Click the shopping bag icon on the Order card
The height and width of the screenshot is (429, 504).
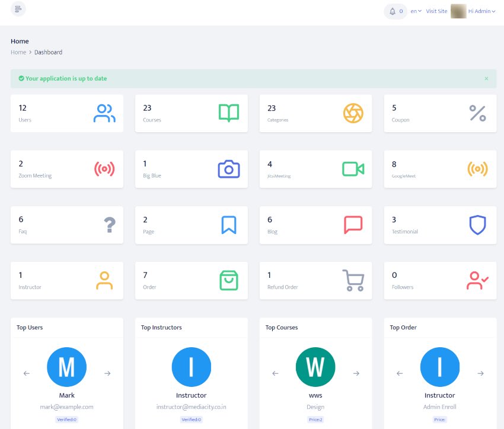click(x=229, y=280)
